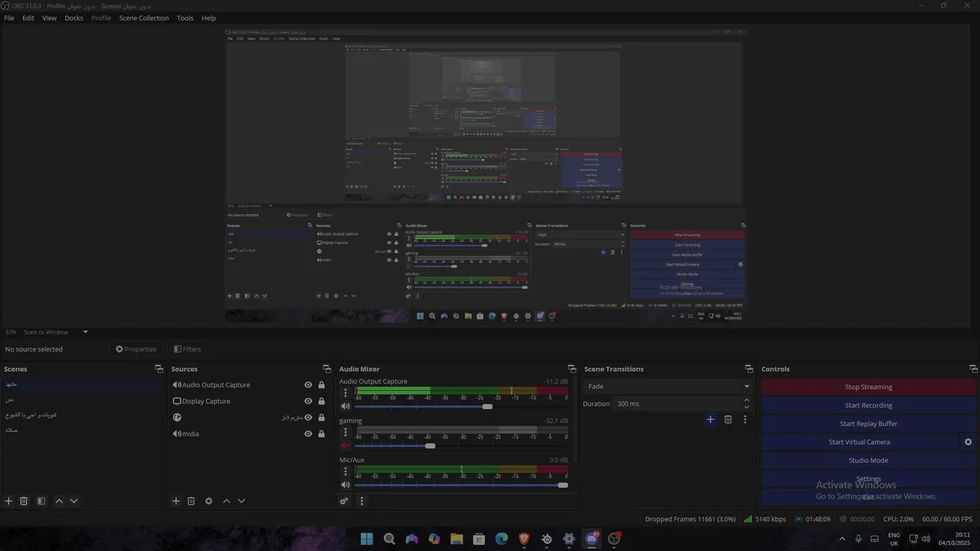Click Start Virtual Camera

(x=859, y=442)
